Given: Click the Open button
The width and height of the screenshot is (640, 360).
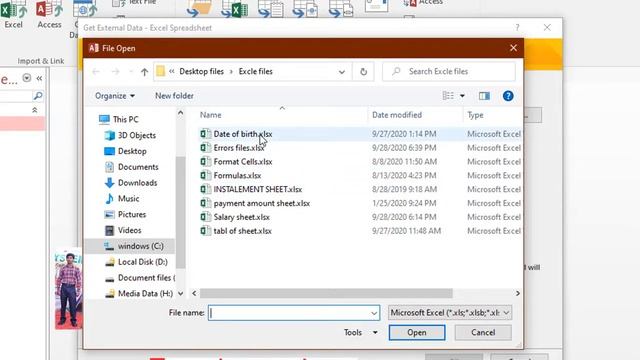Looking at the screenshot, I should [417, 333].
